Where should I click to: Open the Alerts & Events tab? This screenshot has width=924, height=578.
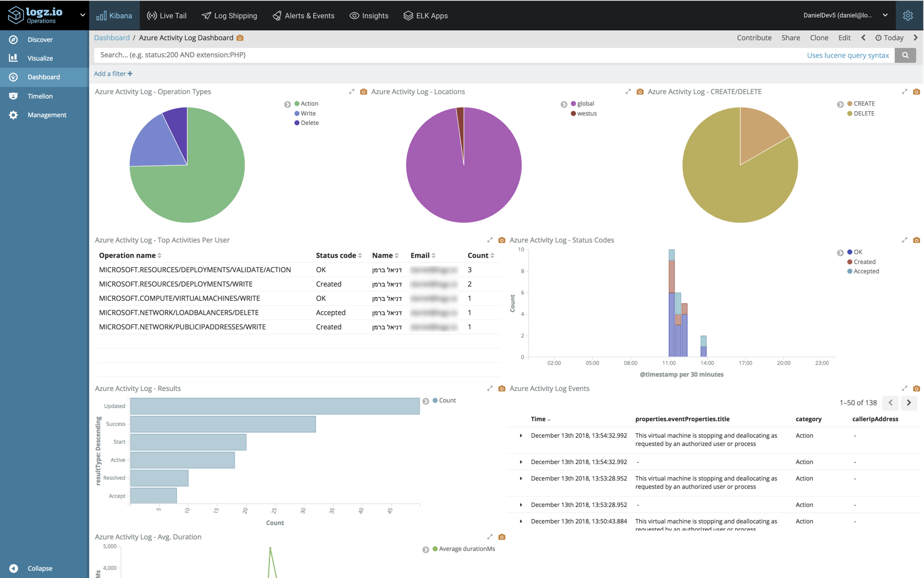click(x=303, y=15)
